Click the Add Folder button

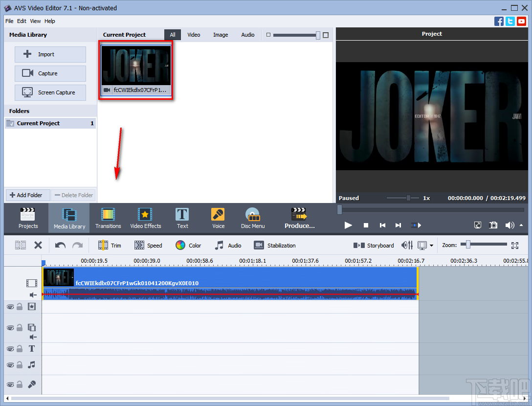[28, 195]
